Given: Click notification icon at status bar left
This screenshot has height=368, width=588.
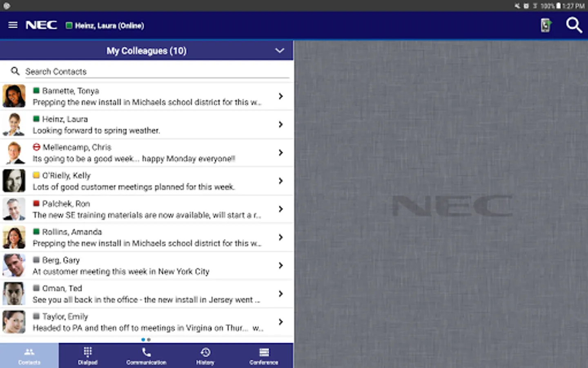Looking at the screenshot, I should point(7,6).
